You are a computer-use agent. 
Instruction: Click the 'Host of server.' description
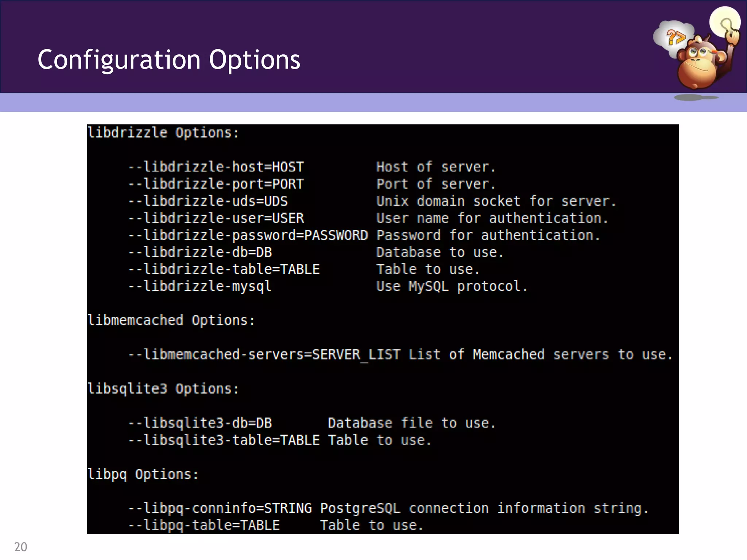pos(436,167)
